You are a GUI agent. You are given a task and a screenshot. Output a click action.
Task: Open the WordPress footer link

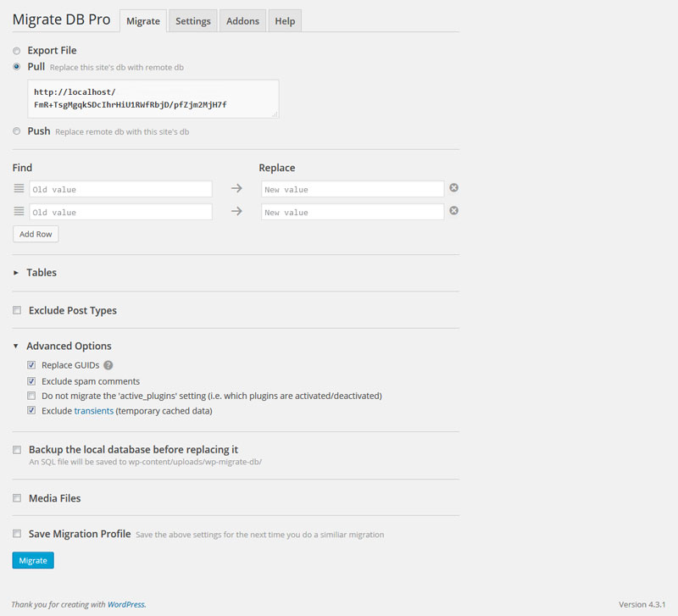(125, 604)
